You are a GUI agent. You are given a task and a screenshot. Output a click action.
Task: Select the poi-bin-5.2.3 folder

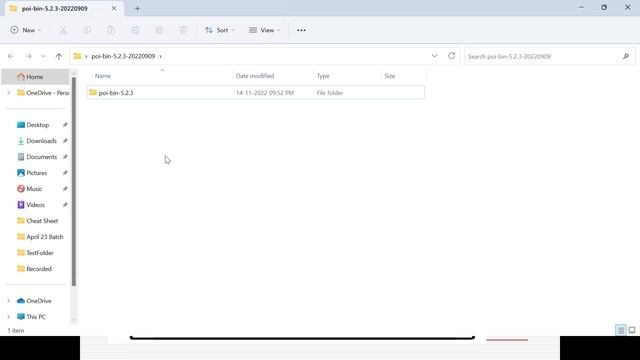click(x=256, y=93)
